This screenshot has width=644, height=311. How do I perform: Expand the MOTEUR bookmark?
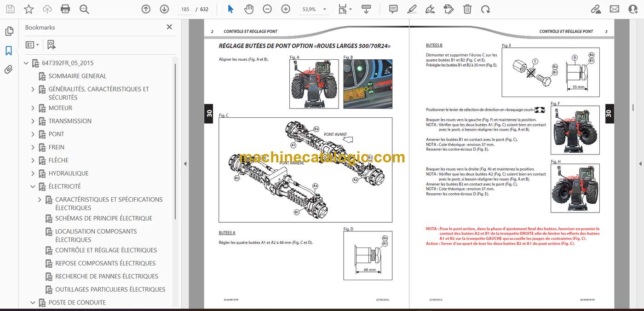[x=33, y=108]
